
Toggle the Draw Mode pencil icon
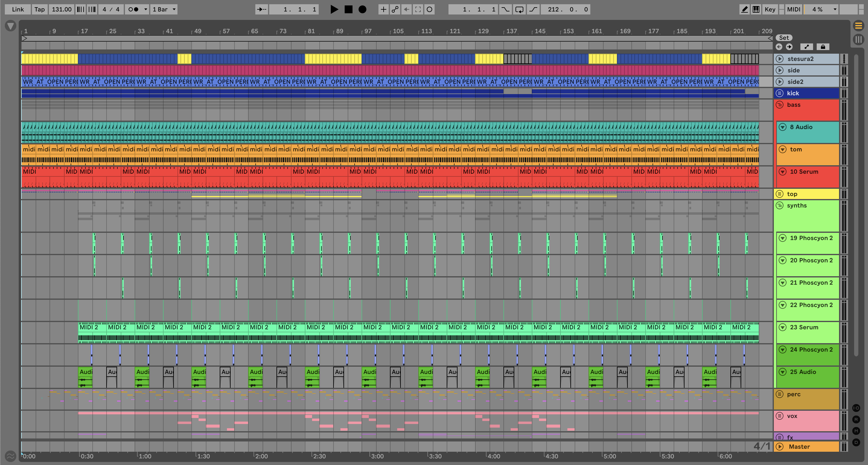point(745,9)
